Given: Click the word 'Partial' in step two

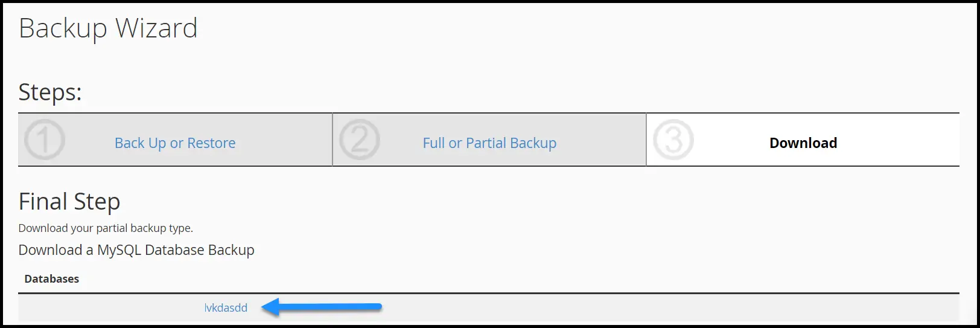Looking at the screenshot, I should [x=486, y=143].
